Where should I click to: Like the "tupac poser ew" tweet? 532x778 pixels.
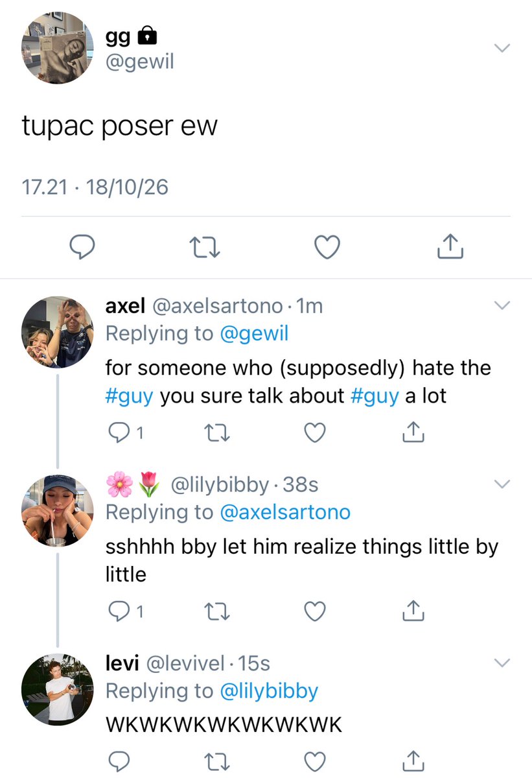coord(327,246)
